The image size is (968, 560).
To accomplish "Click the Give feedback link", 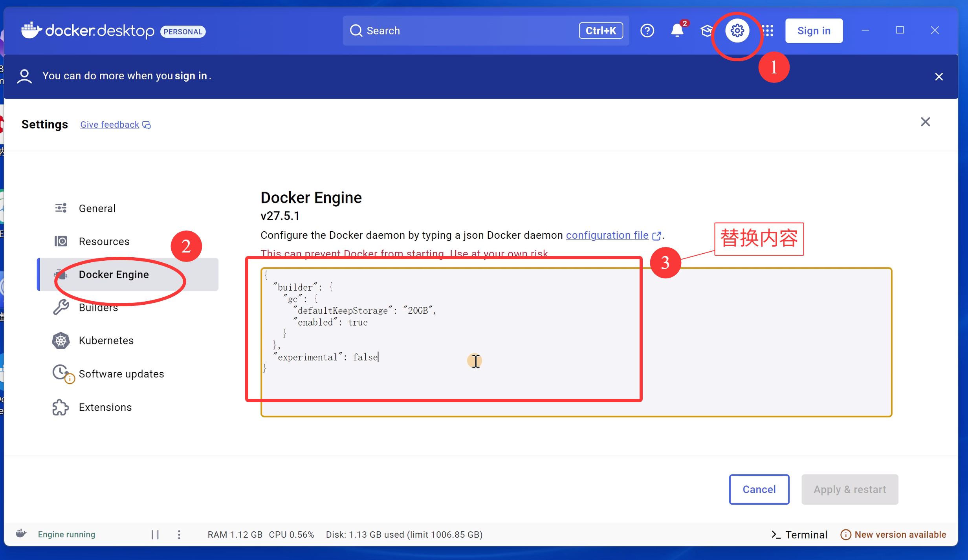I will tap(110, 124).
